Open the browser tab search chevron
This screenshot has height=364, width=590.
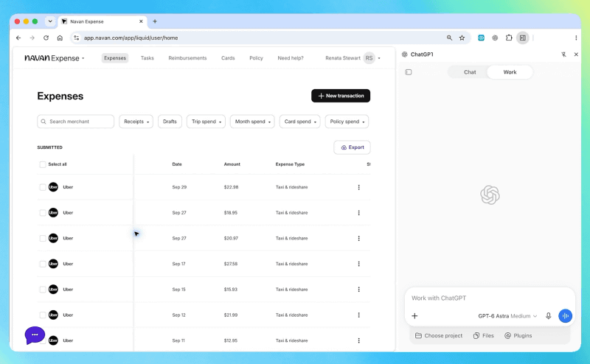pos(50,21)
